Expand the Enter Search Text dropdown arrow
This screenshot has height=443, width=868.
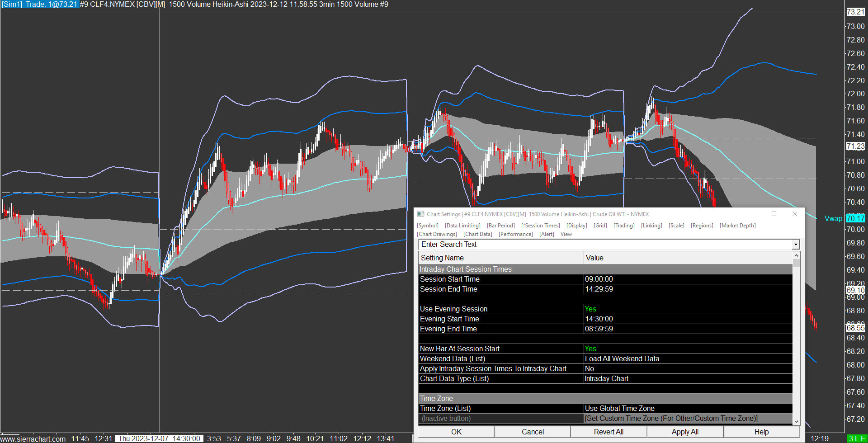pyautogui.click(x=795, y=245)
